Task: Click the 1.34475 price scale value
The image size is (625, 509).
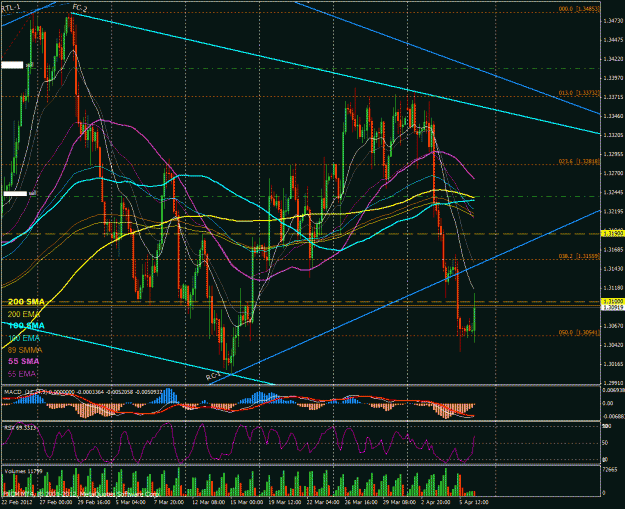Action: click(613, 40)
